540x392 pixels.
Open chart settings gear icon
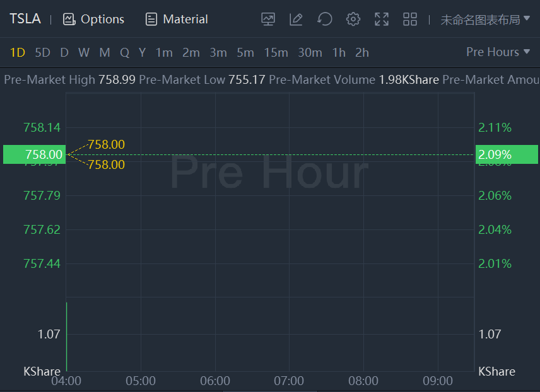point(353,20)
